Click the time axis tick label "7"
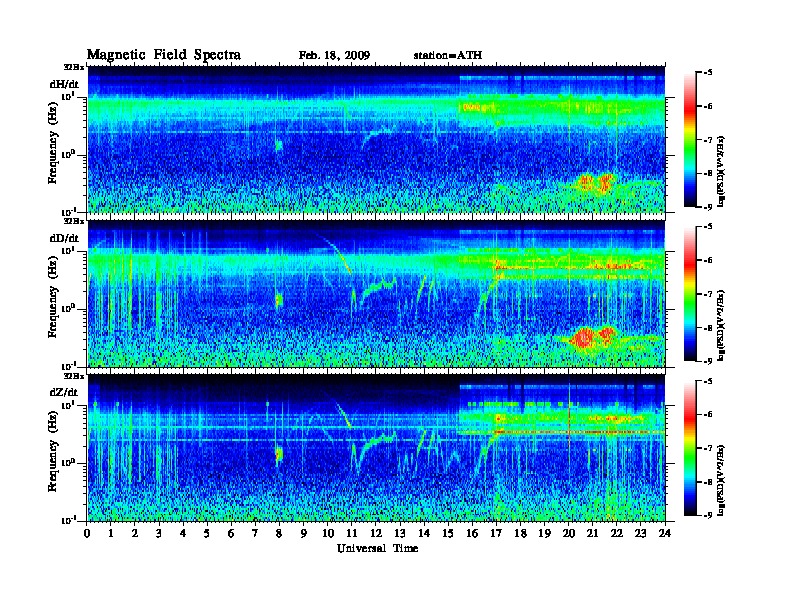 pos(255,533)
